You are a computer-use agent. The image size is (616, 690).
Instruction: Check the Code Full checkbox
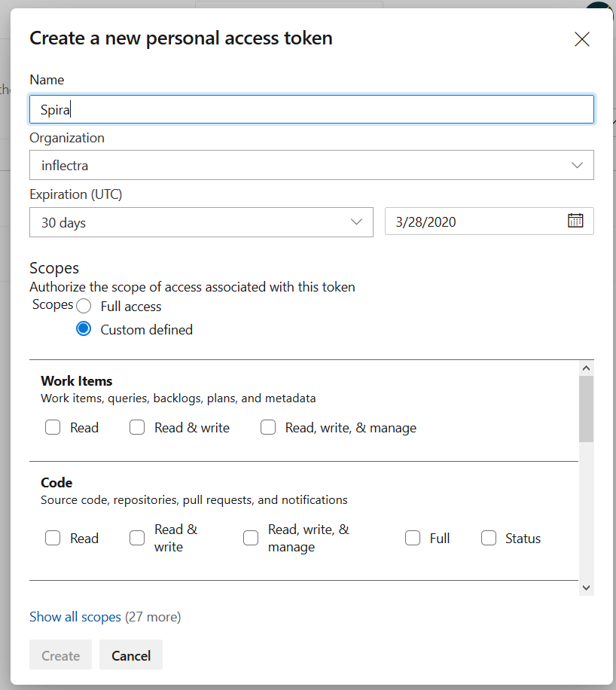413,538
